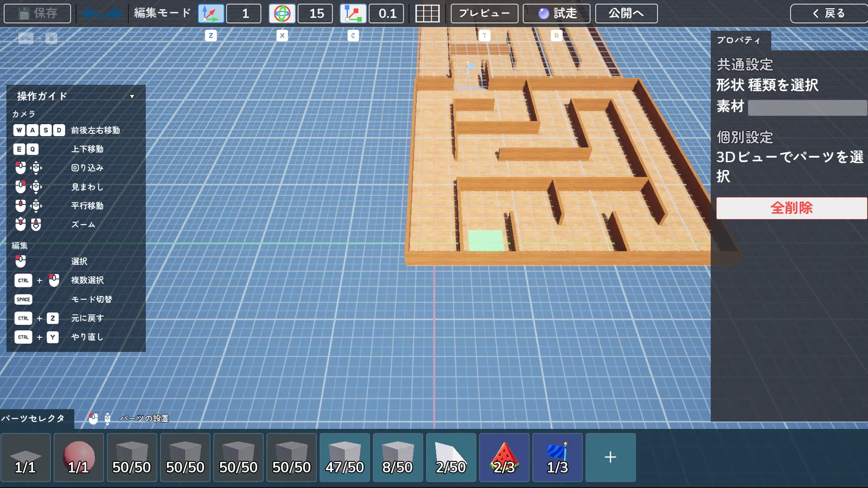The width and height of the screenshot is (868, 488).
Task: Select the 2/50 slope part
Action: (x=451, y=457)
